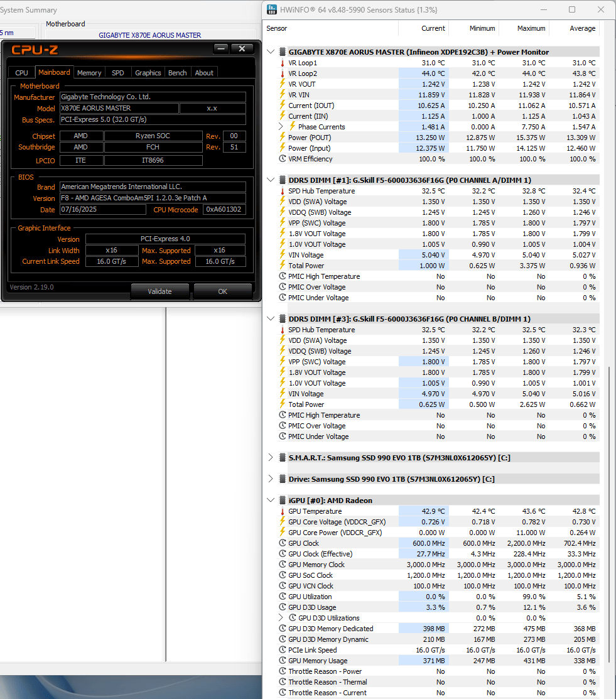The width and height of the screenshot is (616, 699).
Task: Click the chip icon of GIGABYTE X870E group header
Action: coord(282,51)
